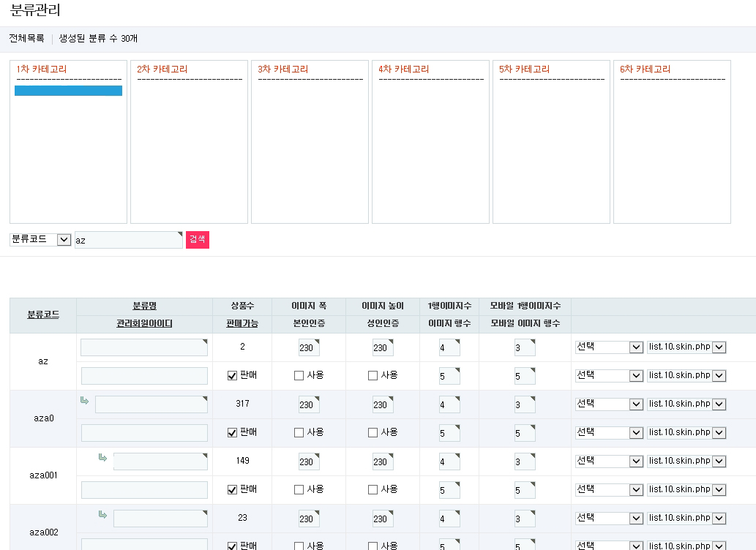Click the 분류명 column header link
756x550 pixels.
(144, 306)
